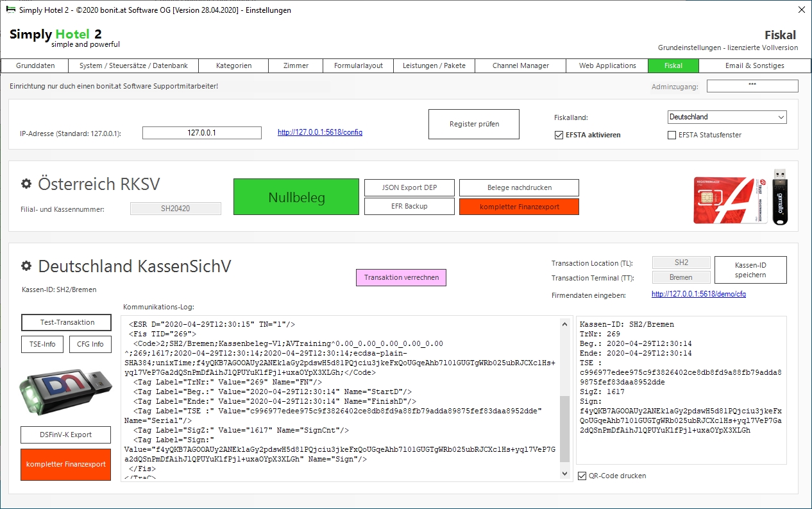Click the Simply Hotel app icon in title bar
Viewport: 812px width, 509px height.
[x=10, y=10]
